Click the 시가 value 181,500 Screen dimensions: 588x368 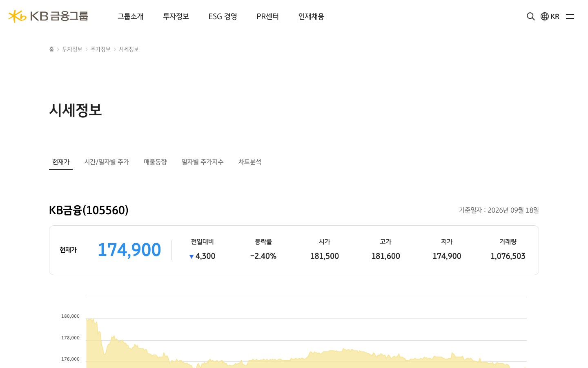tap(325, 256)
